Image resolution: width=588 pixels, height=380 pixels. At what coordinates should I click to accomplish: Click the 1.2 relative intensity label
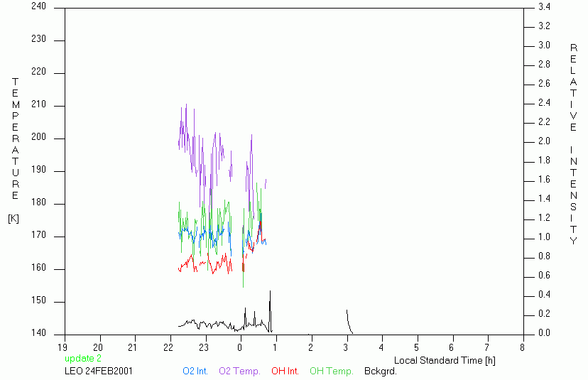pyautogui.click(x=544, y=217)
